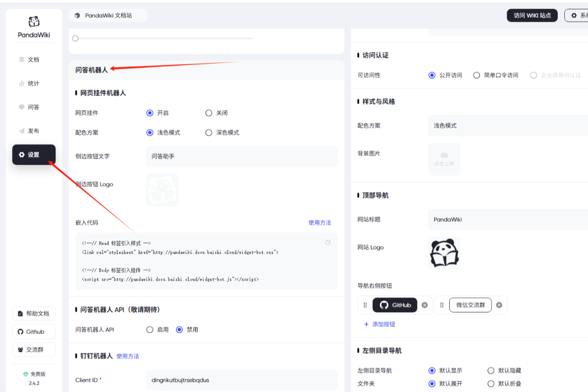
Task: Click the gear system settings button at top right
Action: [576, 15]
